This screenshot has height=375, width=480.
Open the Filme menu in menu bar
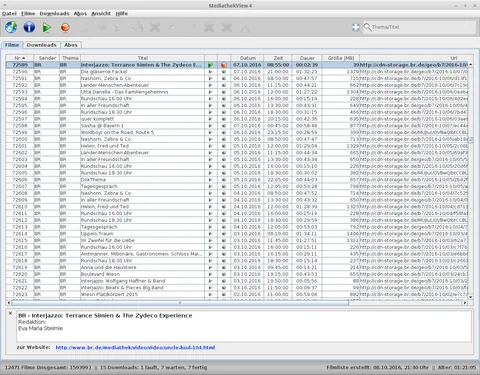[28, 14]
